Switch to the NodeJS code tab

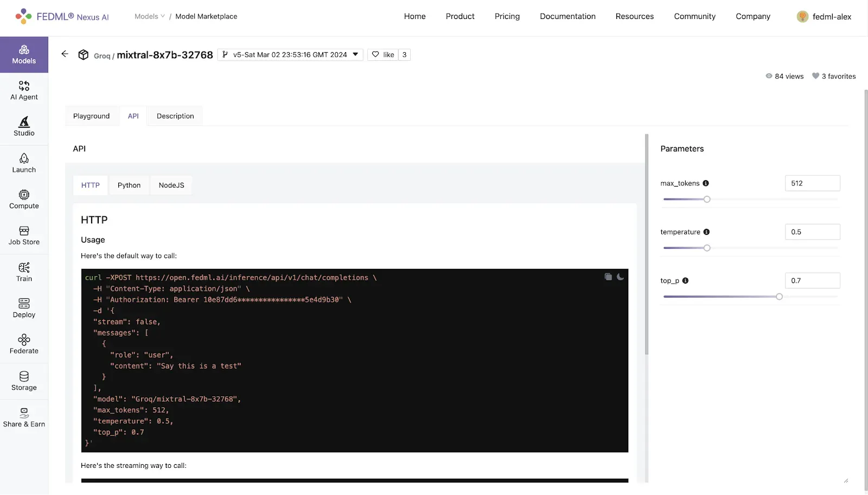171,185
